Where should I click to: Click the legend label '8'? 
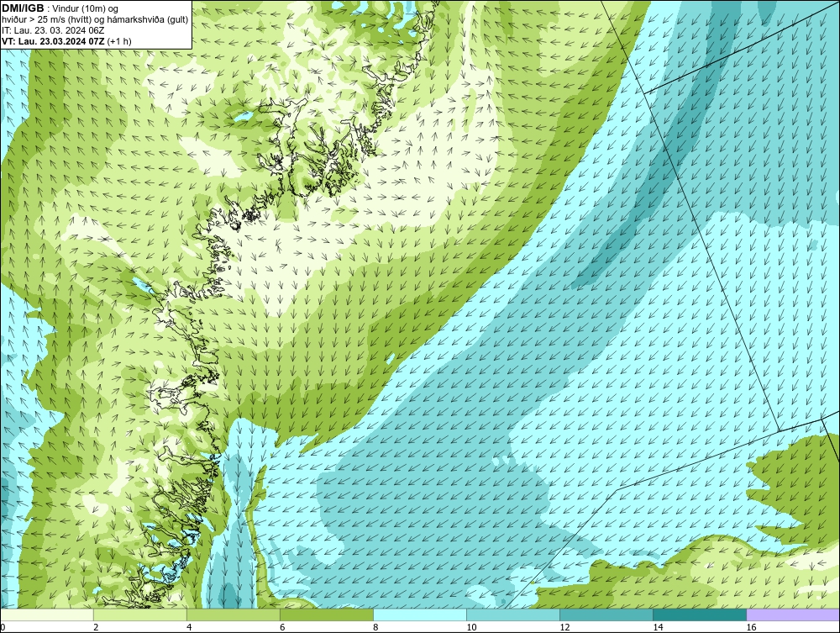[375, 627]
